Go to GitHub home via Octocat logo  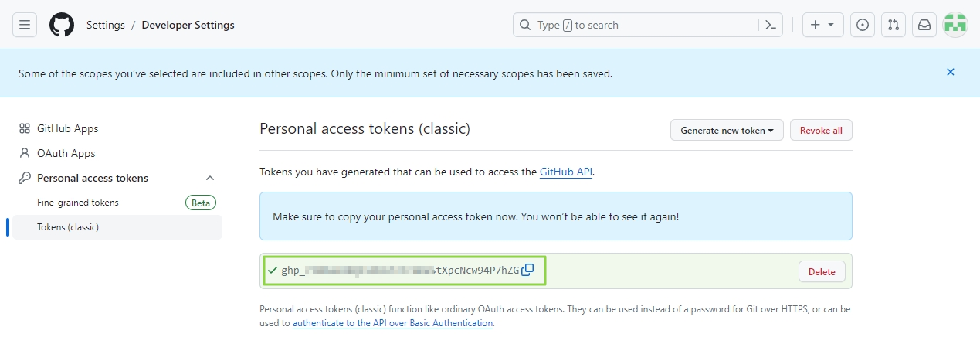[62, 25]
